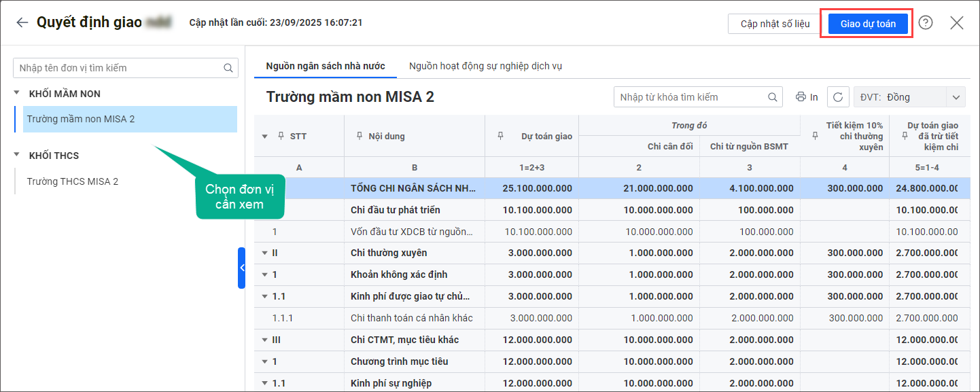
Task: Switch to Nguồn hoạt động sự nghiệp dịch vụ tab
Action: coord(485,66)
